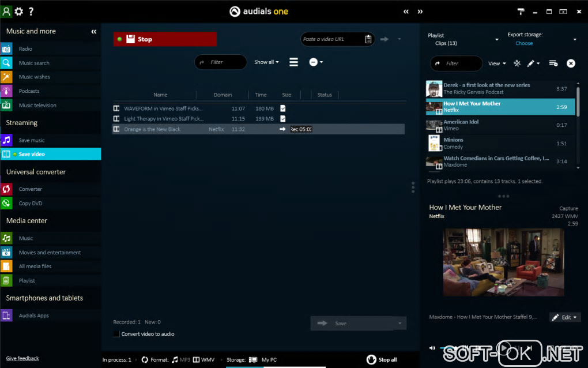Click the Podcasts icon

6,91
